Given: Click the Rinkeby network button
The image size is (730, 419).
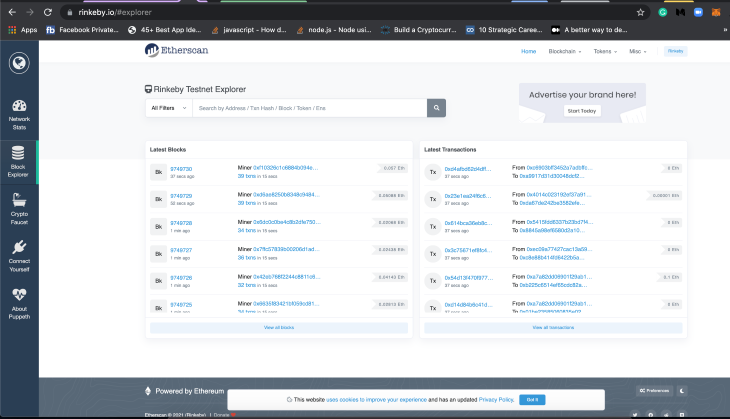Looking at the screenshot, I should pos(676,50).
